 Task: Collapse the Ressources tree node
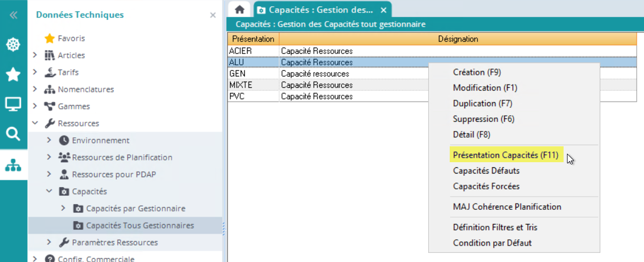35,123
